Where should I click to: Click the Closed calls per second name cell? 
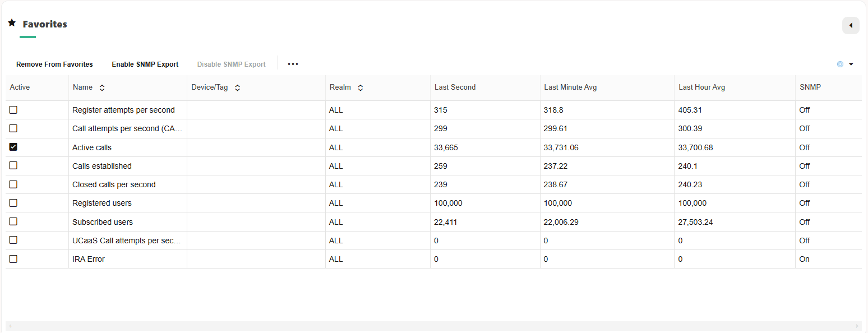pos(114,184)
